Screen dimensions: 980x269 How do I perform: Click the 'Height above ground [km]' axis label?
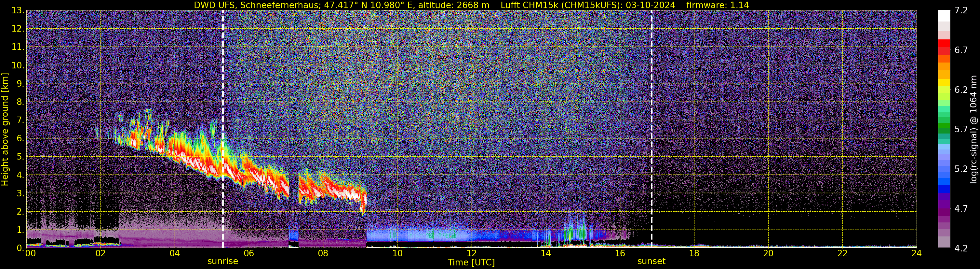click(x=5, y=129)
